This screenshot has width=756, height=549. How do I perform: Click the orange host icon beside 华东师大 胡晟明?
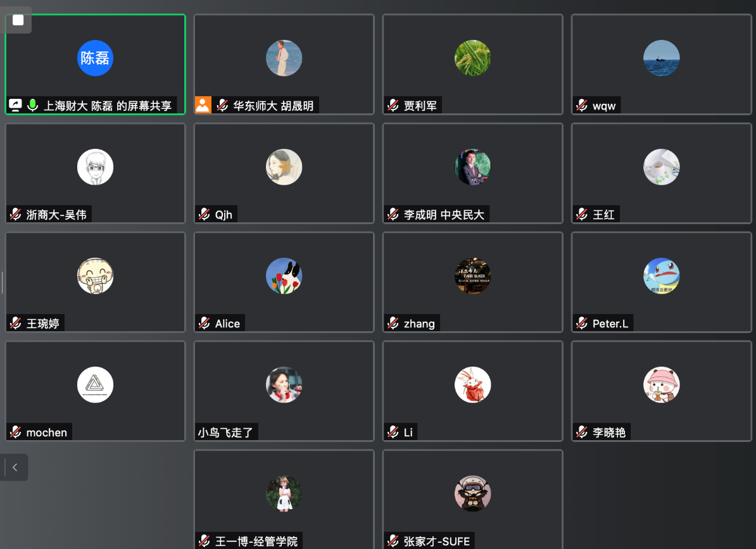(203, 105)
